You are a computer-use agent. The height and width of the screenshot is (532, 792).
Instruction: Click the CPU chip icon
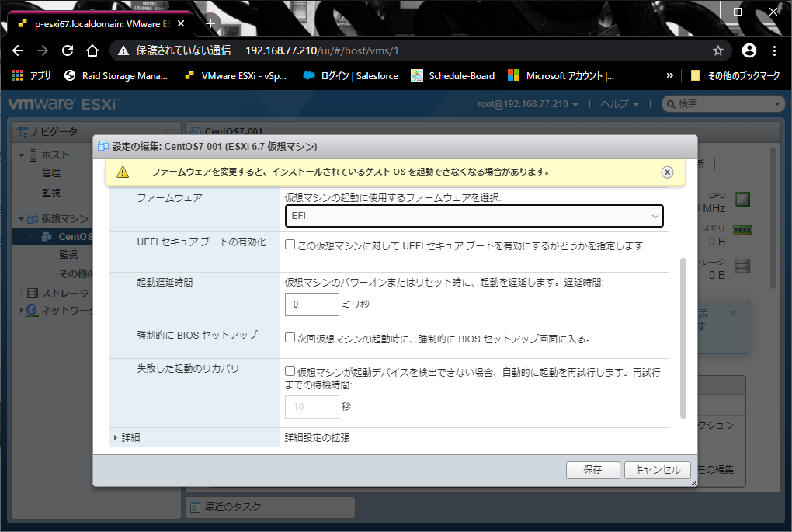click(x=742, y=200)
